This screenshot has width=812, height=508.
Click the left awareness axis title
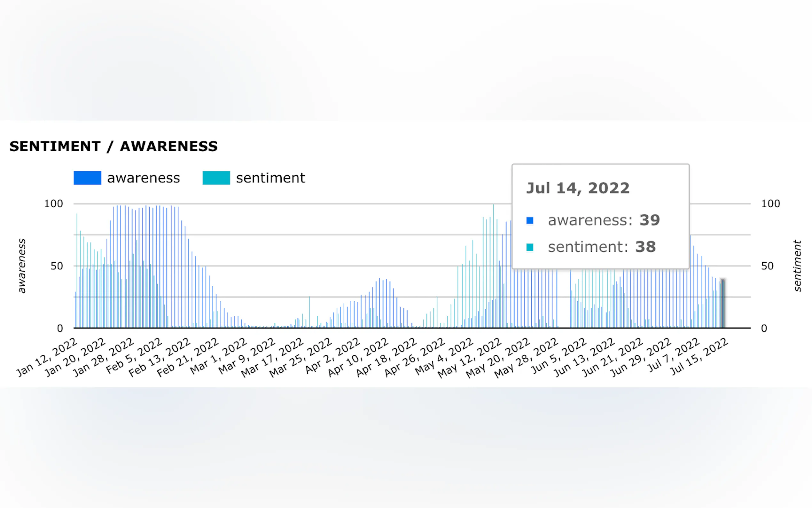coord(22,266)
